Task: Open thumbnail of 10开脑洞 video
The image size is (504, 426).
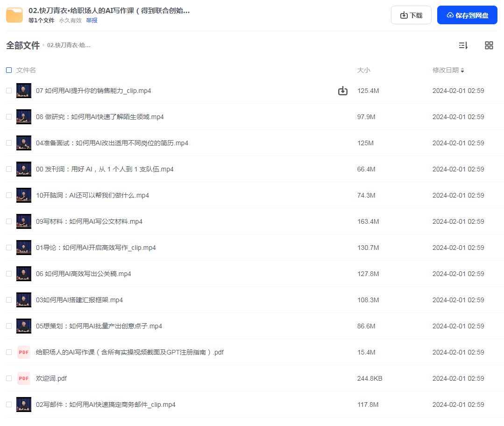Action: (24, 195)
